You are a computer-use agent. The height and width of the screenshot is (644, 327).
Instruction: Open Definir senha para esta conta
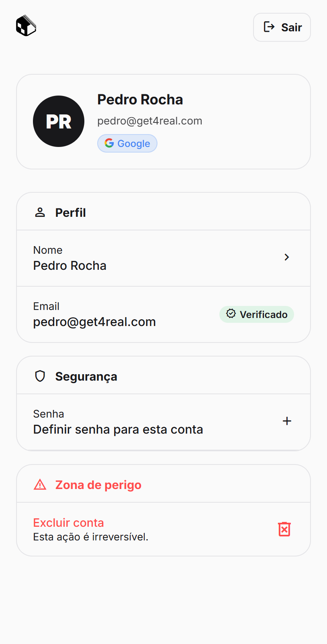click(x=118, y=429)
